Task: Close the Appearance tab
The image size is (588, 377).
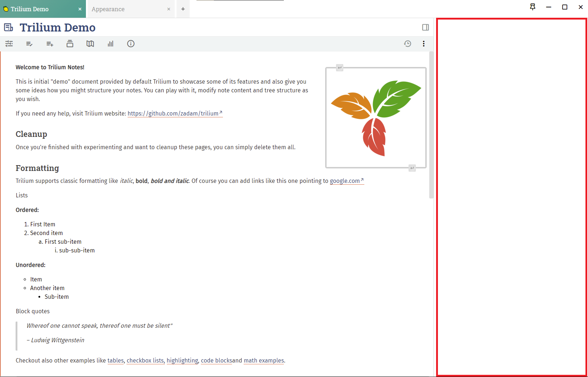Action: [169, 9]
